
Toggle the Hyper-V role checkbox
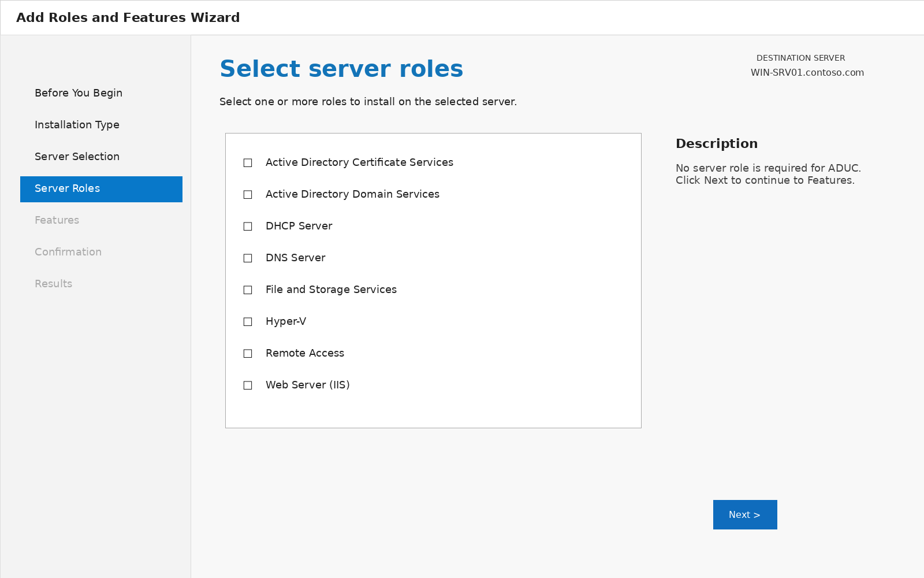click(248, 322)
